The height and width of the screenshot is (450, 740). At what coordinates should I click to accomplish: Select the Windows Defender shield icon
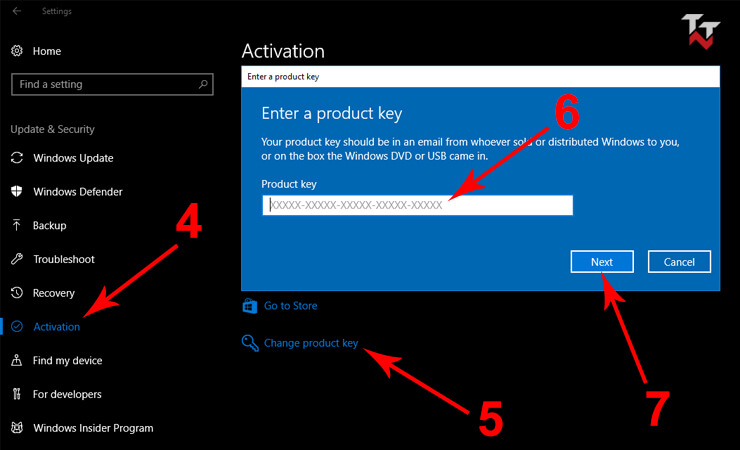click(x=17, y=192)
